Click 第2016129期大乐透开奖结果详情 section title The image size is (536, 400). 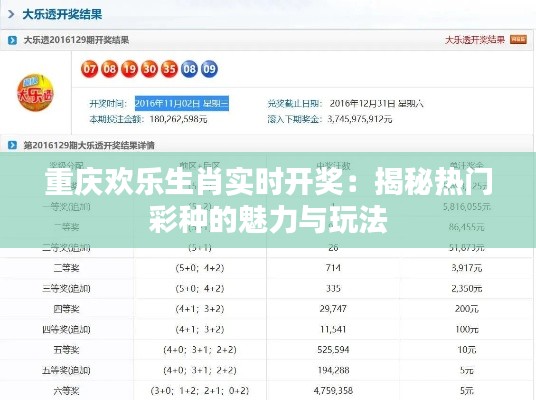pos(89,145)
